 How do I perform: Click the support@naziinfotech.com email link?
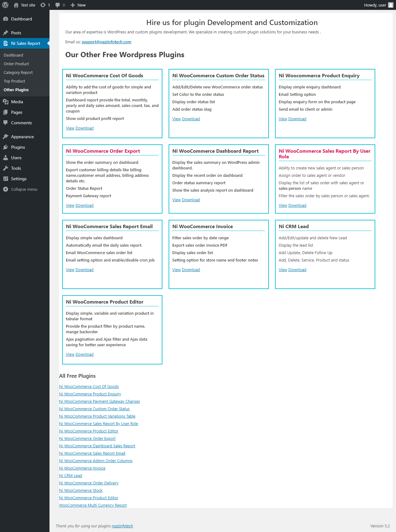[x=106, y=42]
